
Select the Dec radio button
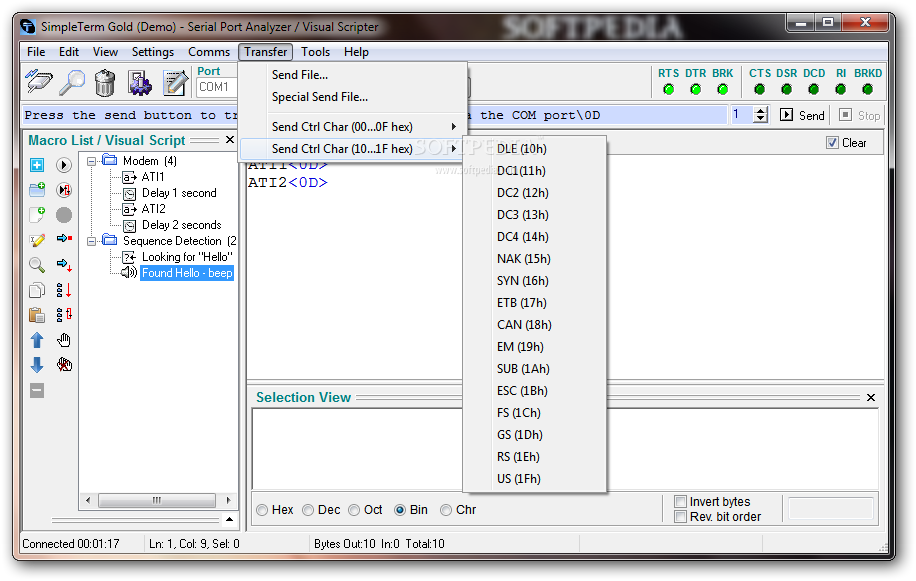[x=308, y=510]
